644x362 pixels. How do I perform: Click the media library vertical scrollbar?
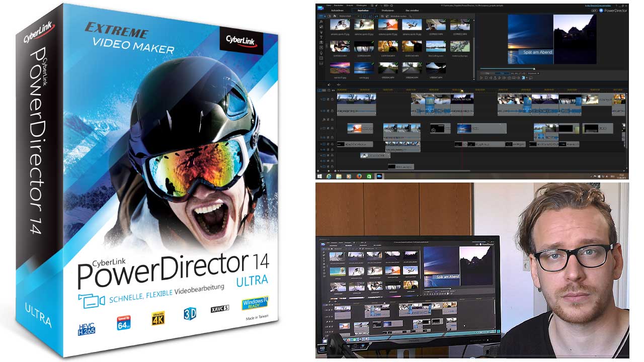[474, 57]
